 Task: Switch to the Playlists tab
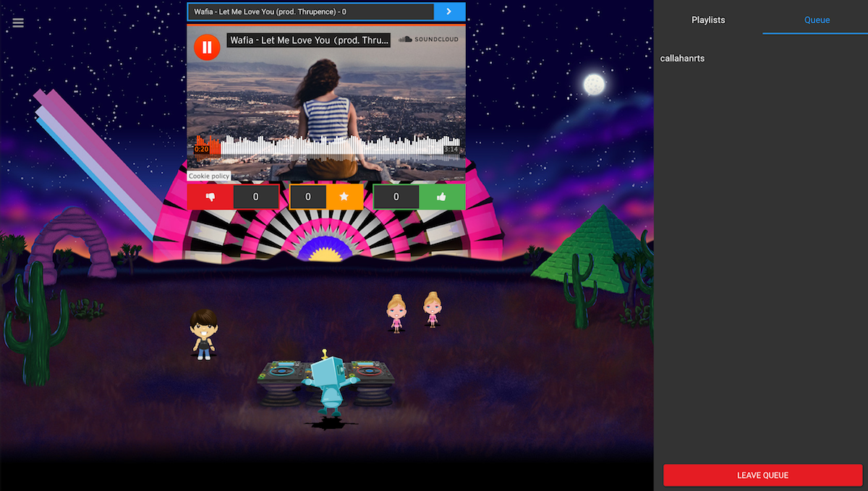[x=708, y=20]
